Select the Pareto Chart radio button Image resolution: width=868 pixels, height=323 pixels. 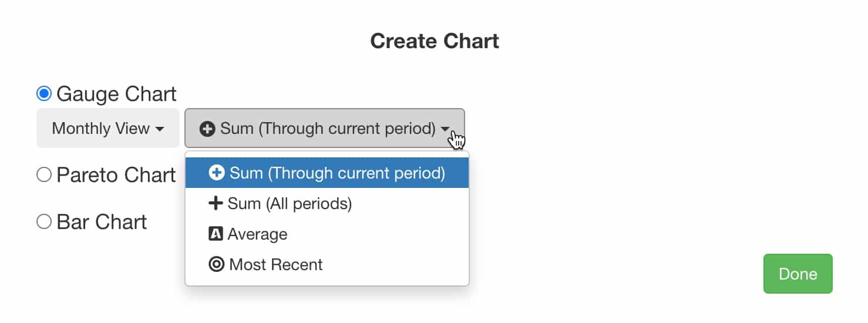[x=44, y=175]
